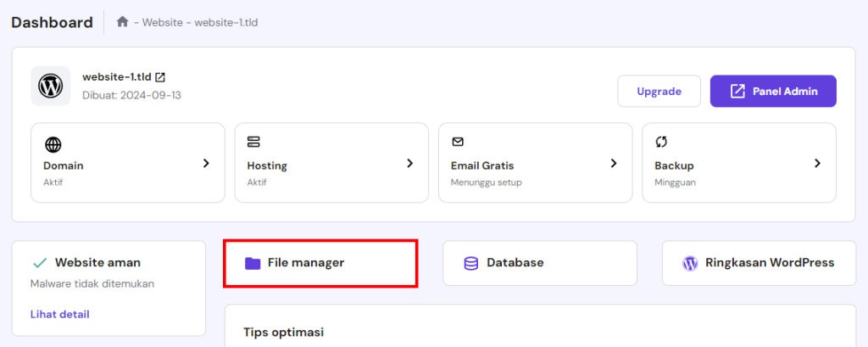Select the Database label
Screen dimensions: 868x347
tap(515, 263)
